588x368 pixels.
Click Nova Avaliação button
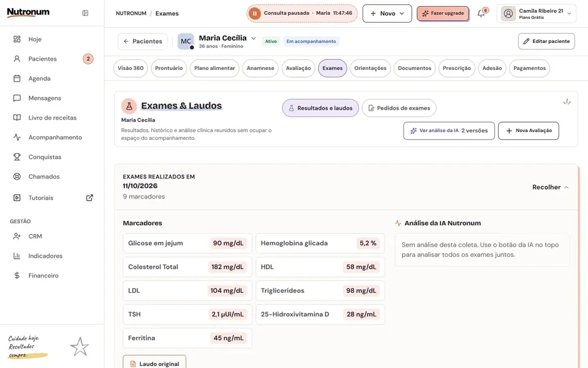point(529,131)
